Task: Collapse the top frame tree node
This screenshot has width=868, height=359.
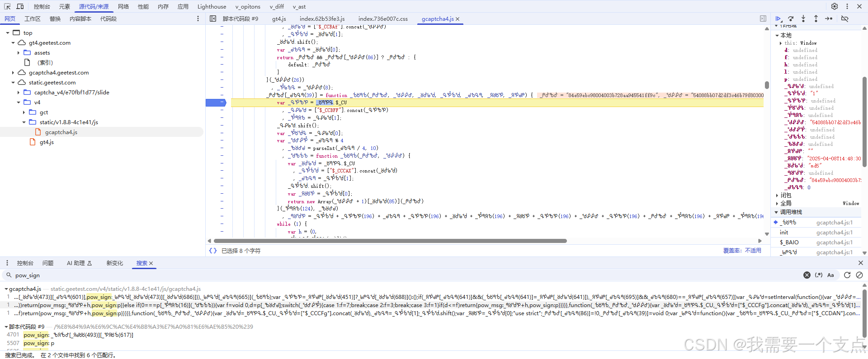Action: point(8,33)
